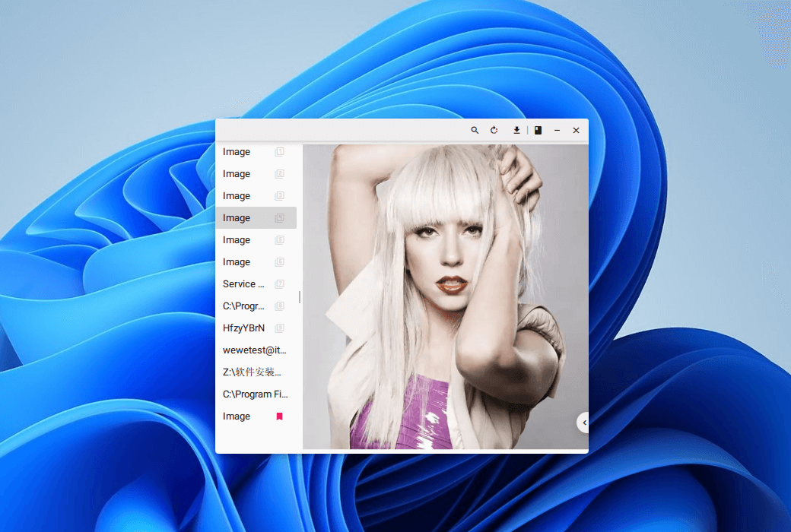The image size is (791, 532).
Task: Select the Image entry with badge 6
Action: [x=256, y=261]
